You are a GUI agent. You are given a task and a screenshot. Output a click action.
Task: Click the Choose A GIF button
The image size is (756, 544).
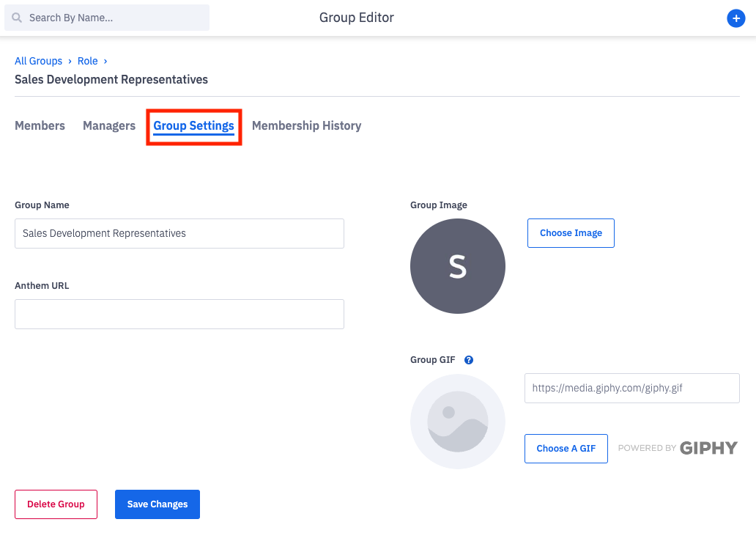[x=566, y=448]
